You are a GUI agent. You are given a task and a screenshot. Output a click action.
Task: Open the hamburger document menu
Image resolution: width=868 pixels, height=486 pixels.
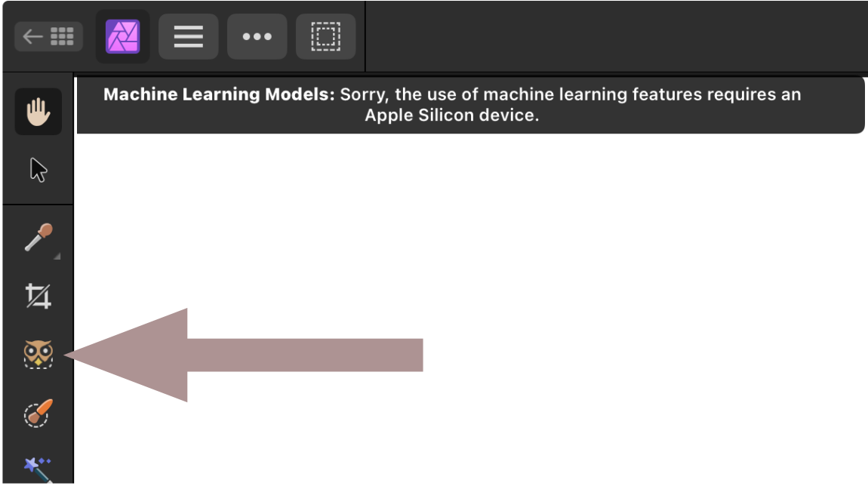point(188,36)
